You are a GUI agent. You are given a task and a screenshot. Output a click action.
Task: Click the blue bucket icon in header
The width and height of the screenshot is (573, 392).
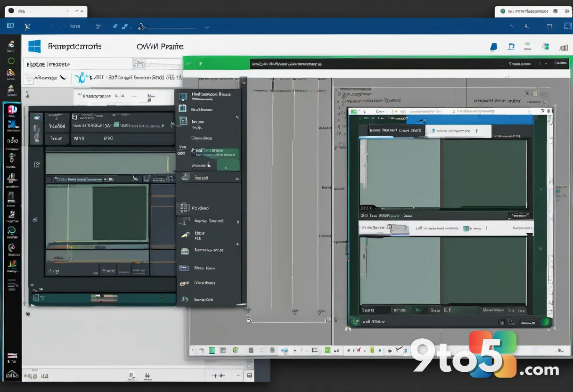tap(493, 47)
